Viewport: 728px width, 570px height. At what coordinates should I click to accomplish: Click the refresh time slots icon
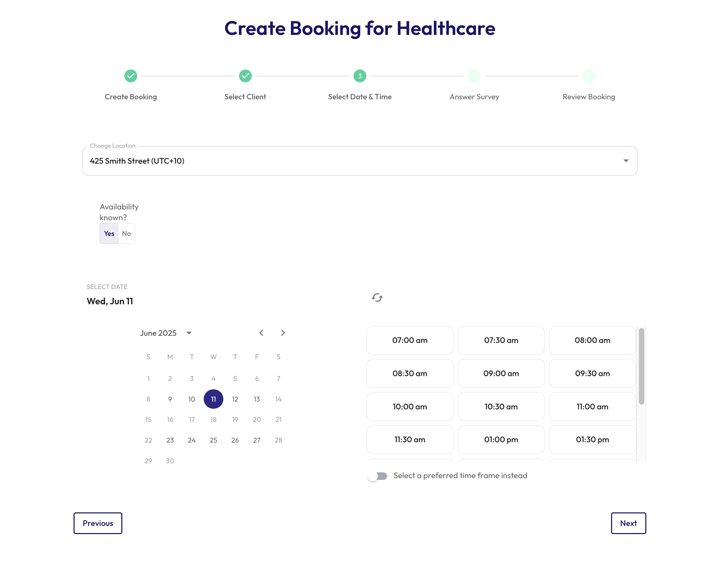(377, 298)
